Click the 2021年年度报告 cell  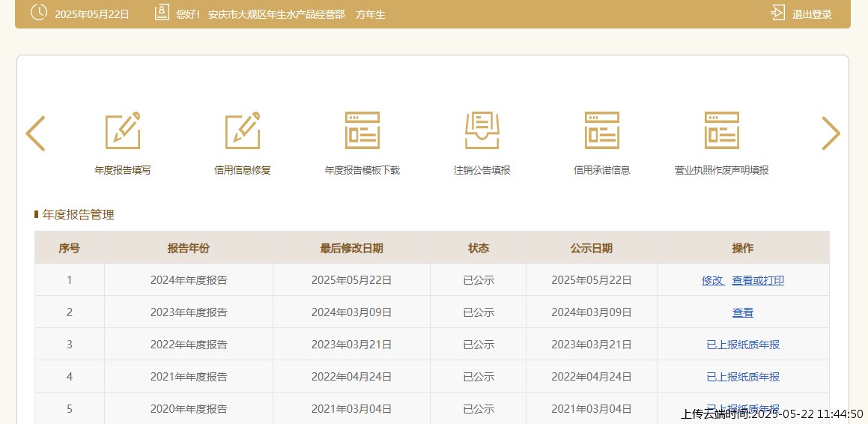(x=189, y=376)
